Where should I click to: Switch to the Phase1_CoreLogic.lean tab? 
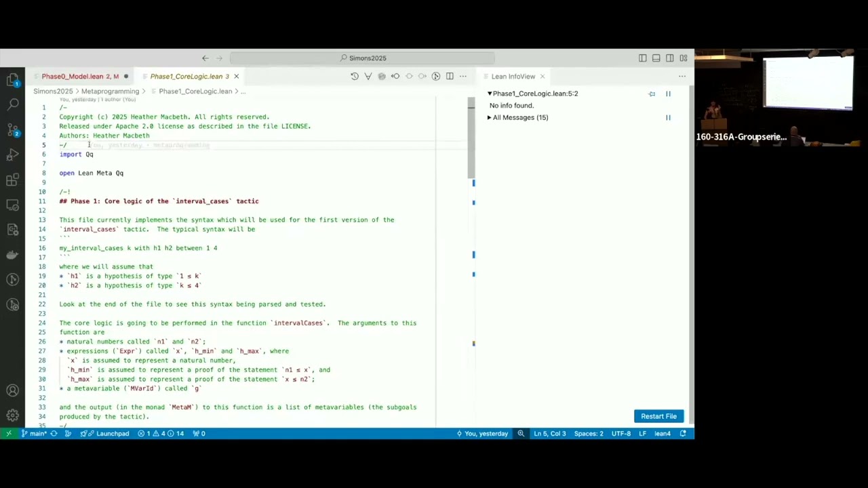189,77
